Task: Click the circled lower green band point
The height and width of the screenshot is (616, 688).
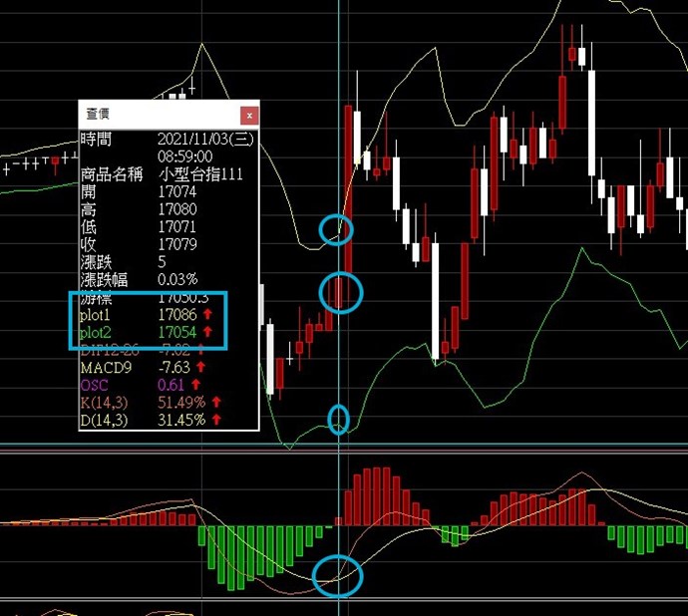Action: [339, 419]
